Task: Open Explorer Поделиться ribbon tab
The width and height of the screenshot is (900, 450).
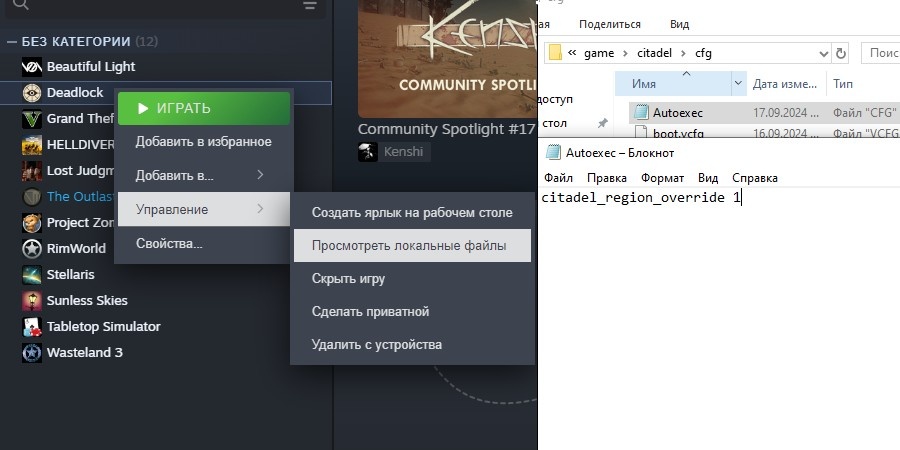Action: 610,24
